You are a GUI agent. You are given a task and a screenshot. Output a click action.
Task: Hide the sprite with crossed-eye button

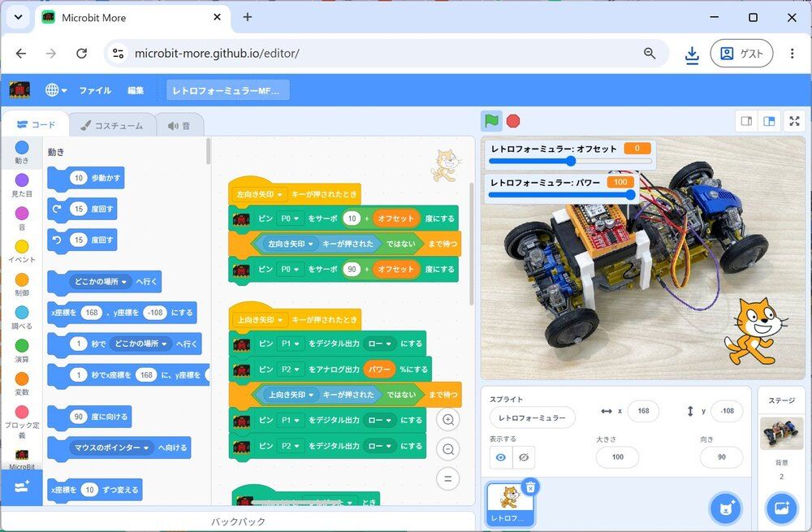pyautogui.click(x=524, y=457)
